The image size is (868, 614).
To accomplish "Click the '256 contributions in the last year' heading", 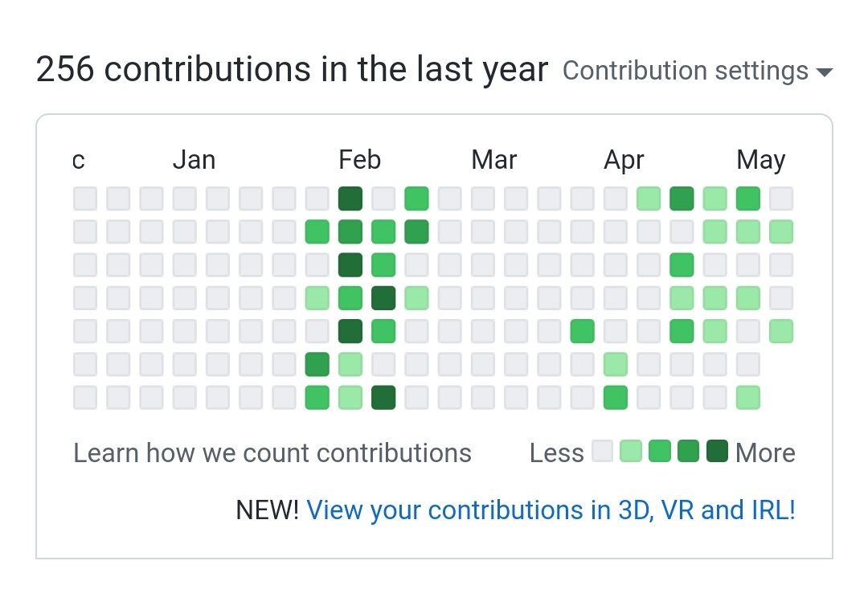I will coord(292,71).
